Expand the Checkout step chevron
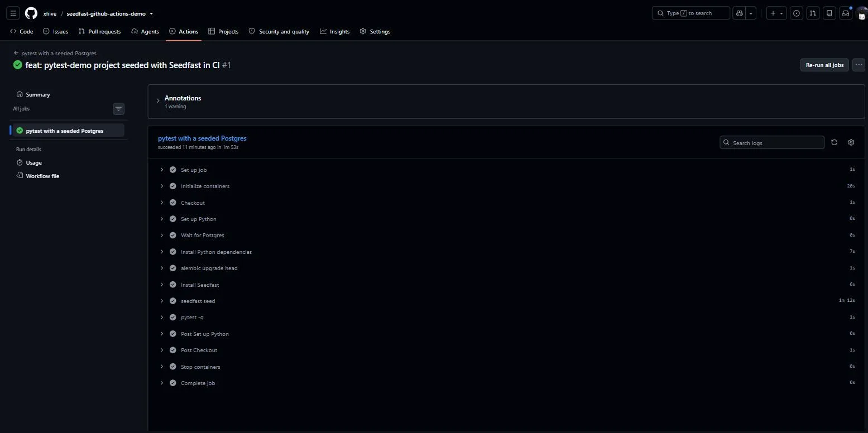Image resolution: width=868 pixels, height=433 pixels. 162,203
